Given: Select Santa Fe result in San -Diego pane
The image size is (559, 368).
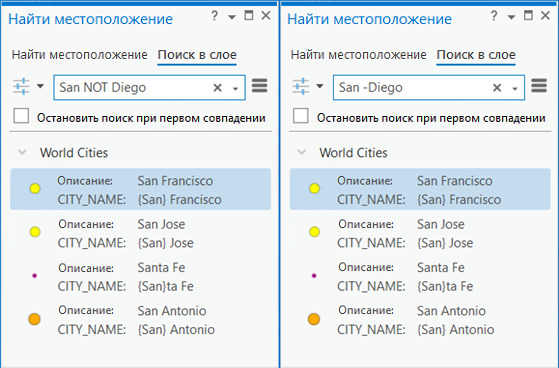Looking at the screenshot, I should [x=420, y=277].
